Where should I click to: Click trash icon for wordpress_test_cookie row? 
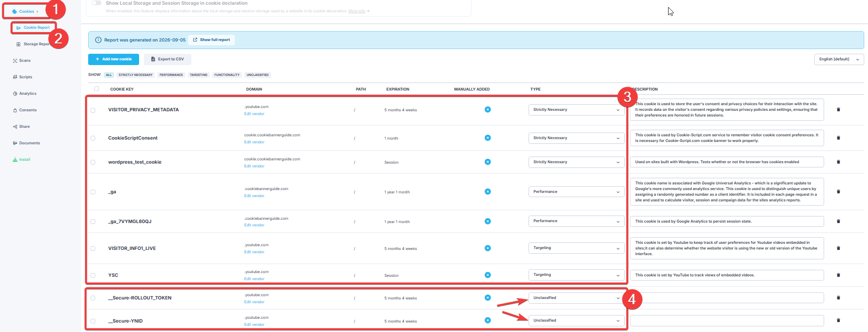[x=838, y=162]
